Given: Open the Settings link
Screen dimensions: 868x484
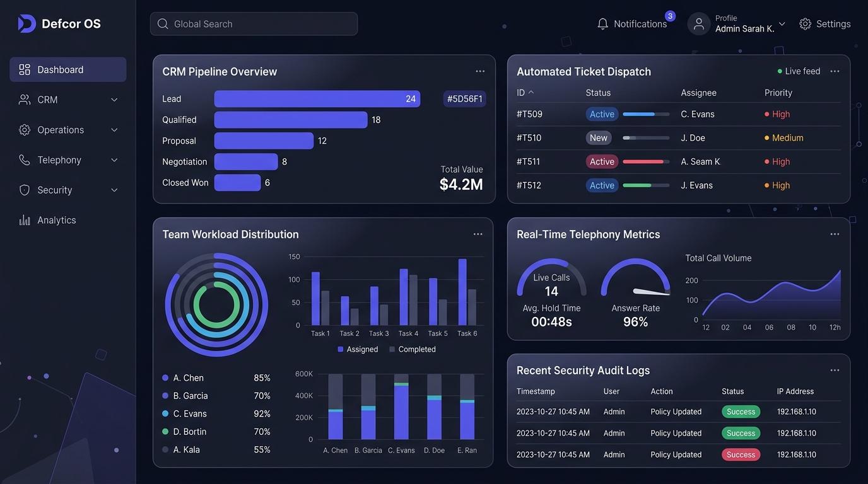Looking at the screenshot, I should 833,24.
